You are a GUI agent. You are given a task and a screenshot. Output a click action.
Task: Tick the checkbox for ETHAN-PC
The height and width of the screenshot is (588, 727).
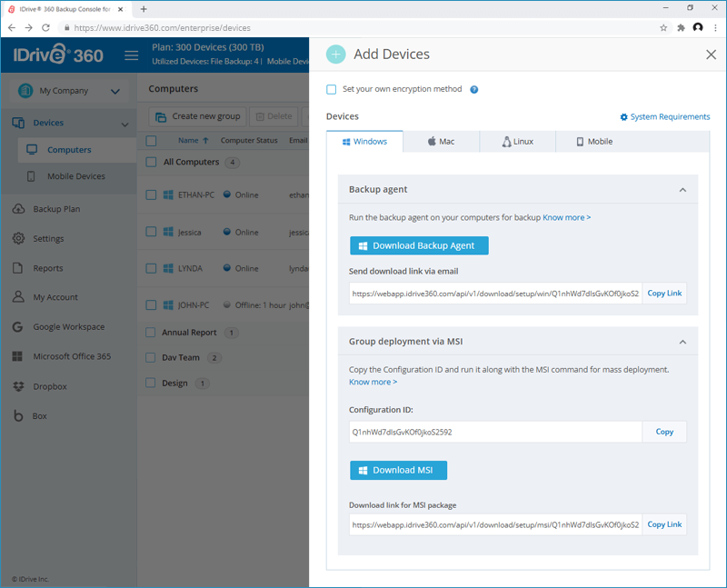(152, 194)
